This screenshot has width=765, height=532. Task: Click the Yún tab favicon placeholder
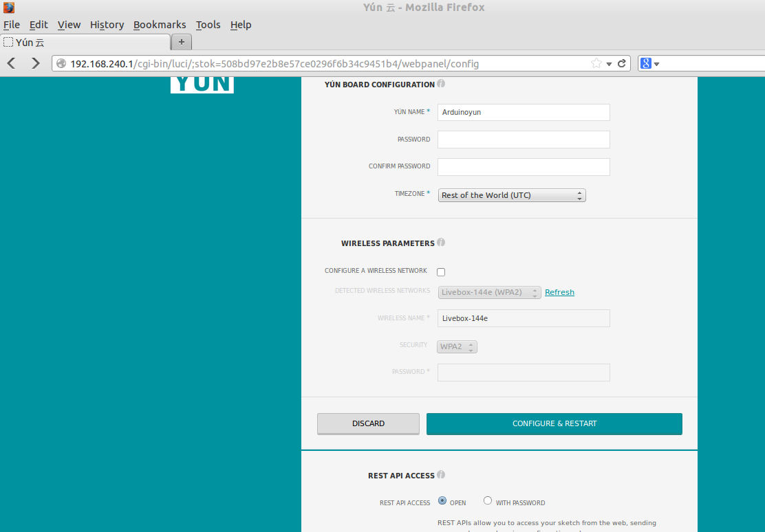8,43
